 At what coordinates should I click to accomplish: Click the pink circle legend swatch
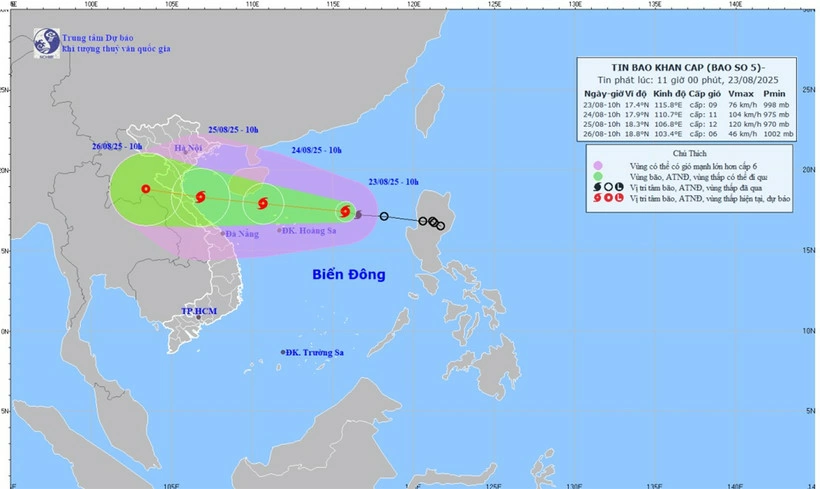tap(597, 166)
